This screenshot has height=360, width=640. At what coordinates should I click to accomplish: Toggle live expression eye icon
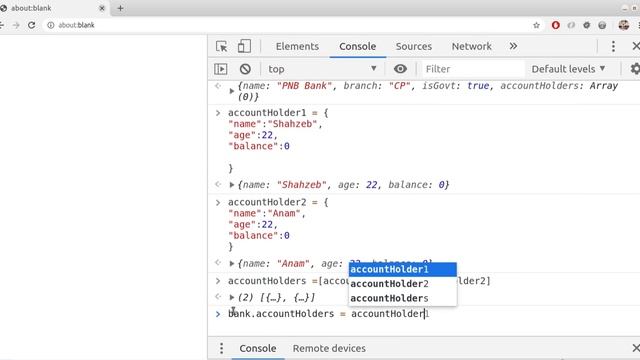(x=400, y=69)
